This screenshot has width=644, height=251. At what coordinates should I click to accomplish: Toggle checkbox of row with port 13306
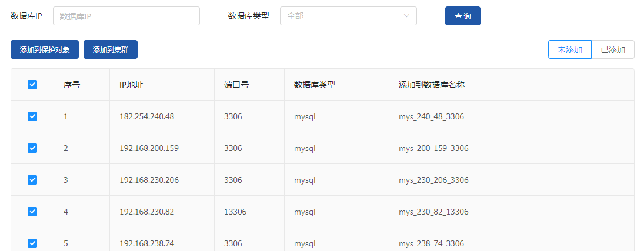tap(32, 212)
